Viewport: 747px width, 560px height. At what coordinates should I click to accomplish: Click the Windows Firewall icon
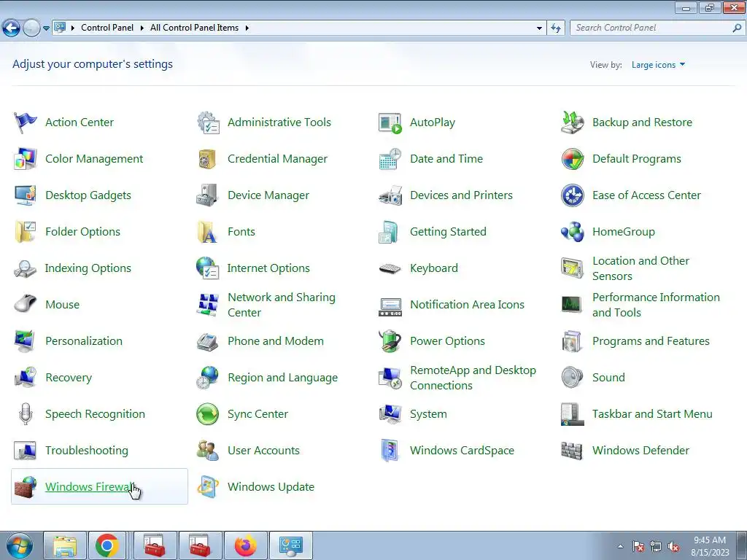click(26, 486)
